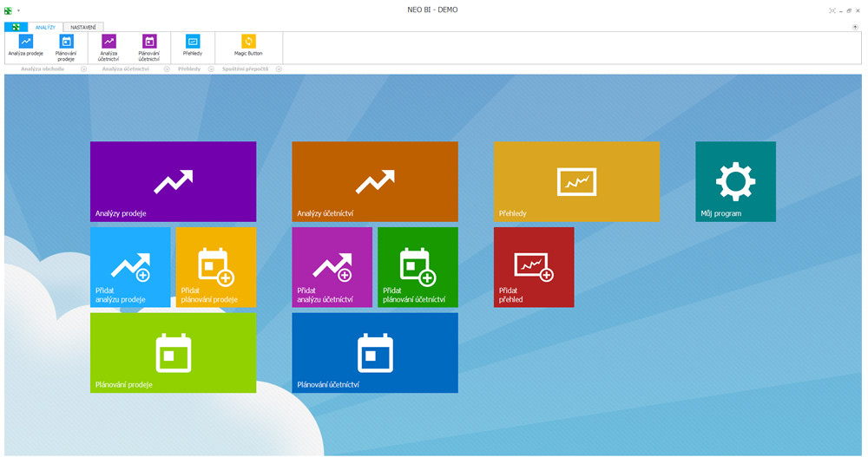
Task: Expand the Analýza obchodu group launcher
Action: pos(83,69)
